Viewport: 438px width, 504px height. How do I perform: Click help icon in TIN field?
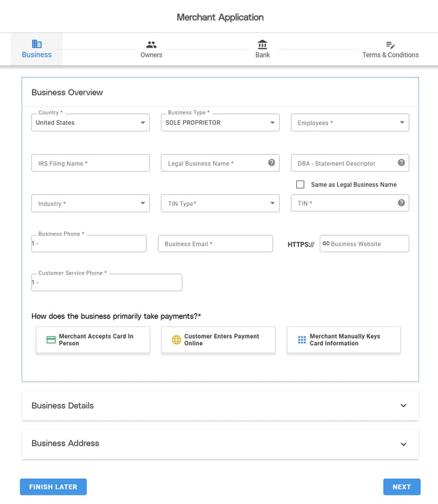pyautogui.click(x=401, y=203)
